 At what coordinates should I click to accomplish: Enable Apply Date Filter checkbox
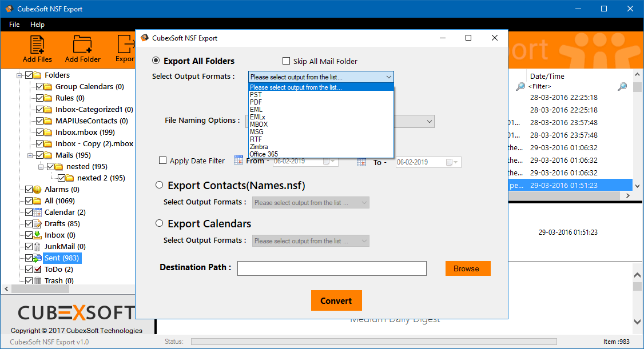pyautogui.click(x=162, y=161)
